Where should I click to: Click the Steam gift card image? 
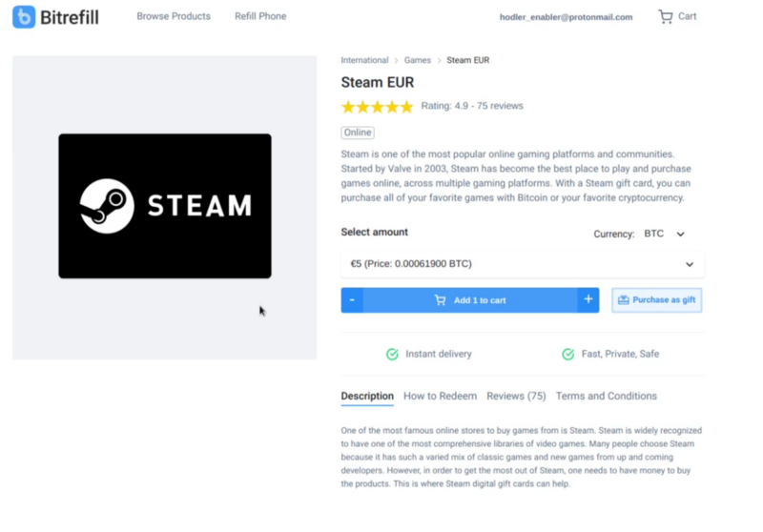click(x=165, y=206)
